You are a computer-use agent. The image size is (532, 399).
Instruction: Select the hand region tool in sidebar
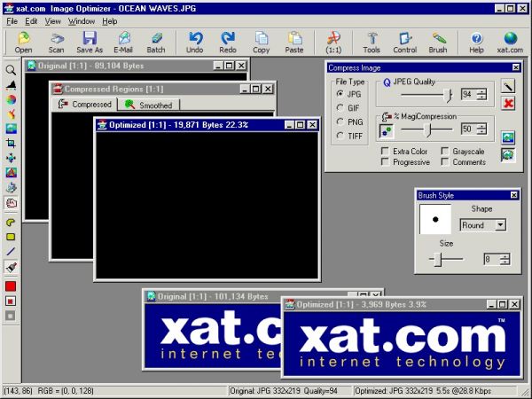pos(11,202)
